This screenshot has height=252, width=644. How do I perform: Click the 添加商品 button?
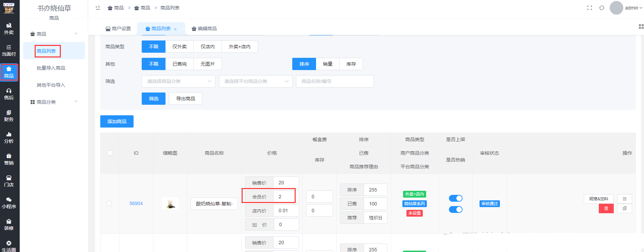[x=117, y=121]
